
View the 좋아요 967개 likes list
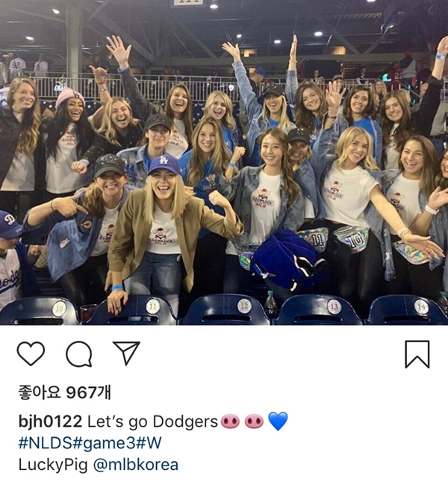64,392
